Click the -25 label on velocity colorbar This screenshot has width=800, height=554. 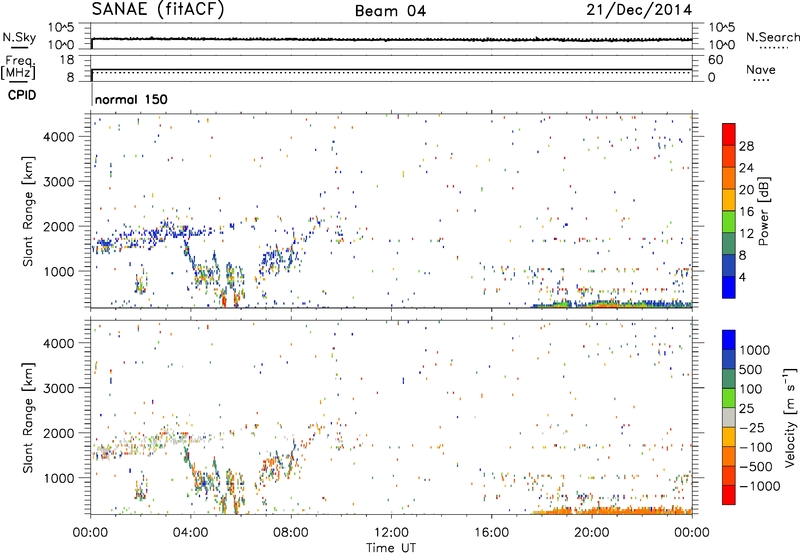pos(752,428)
